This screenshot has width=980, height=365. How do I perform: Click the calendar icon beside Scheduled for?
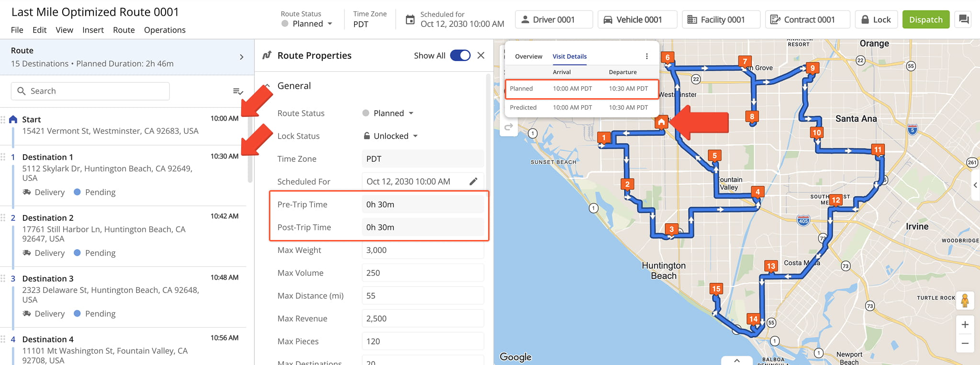[410, 20]
